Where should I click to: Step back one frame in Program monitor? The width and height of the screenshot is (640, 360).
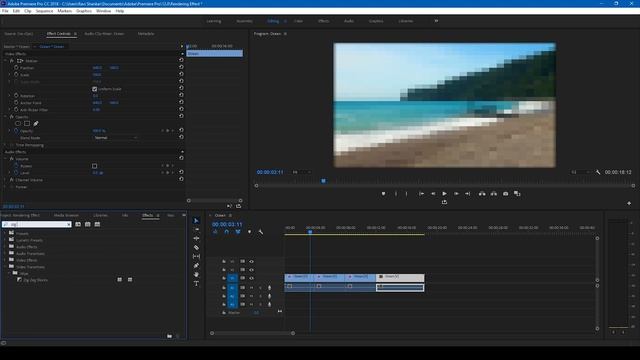point(433,194)
